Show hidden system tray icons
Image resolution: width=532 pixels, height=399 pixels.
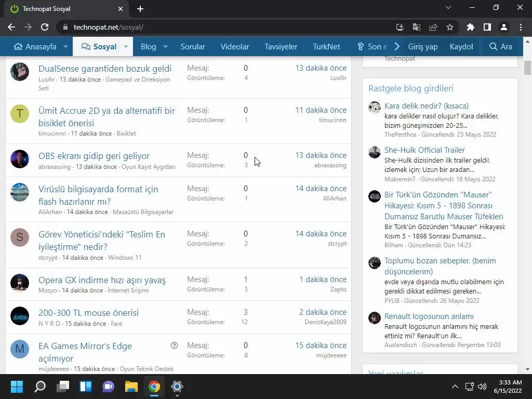pos(455,387)
